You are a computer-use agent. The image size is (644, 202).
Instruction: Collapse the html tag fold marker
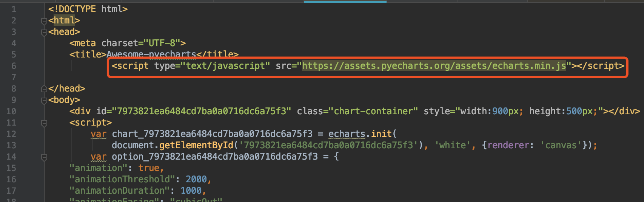point(44,21)
